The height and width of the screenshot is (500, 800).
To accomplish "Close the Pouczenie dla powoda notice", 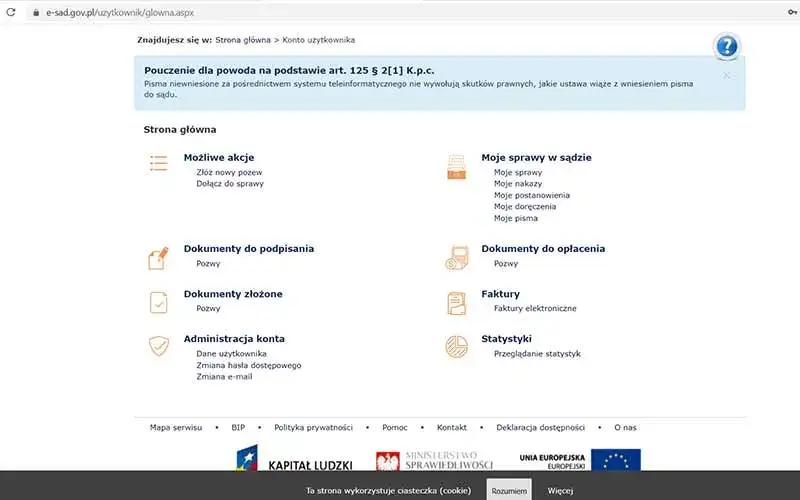I will click(726, 76).
